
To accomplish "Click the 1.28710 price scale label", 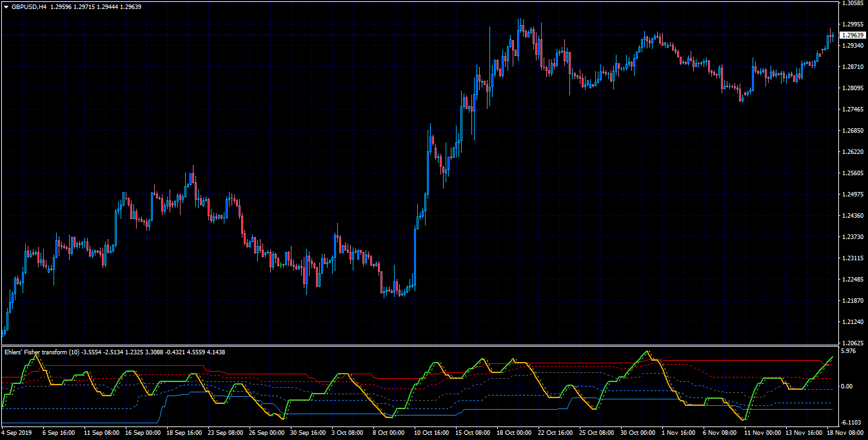I will (x=853, y=67).
